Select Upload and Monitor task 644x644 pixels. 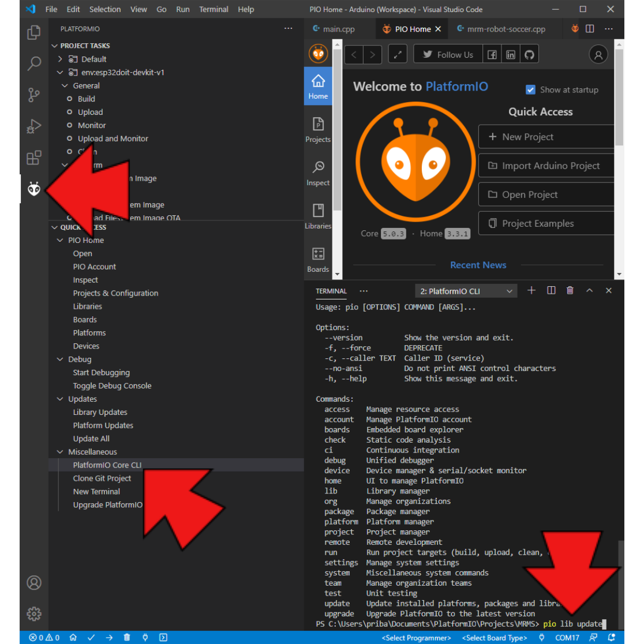coord(113,138)
